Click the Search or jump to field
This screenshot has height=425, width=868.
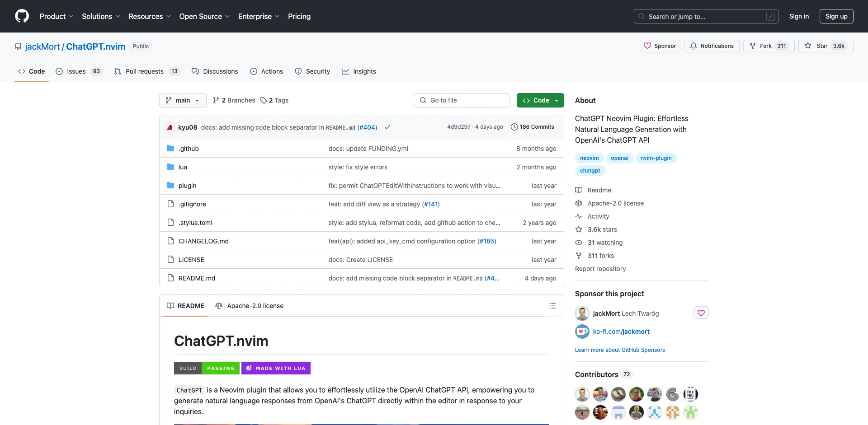[706, 16]
